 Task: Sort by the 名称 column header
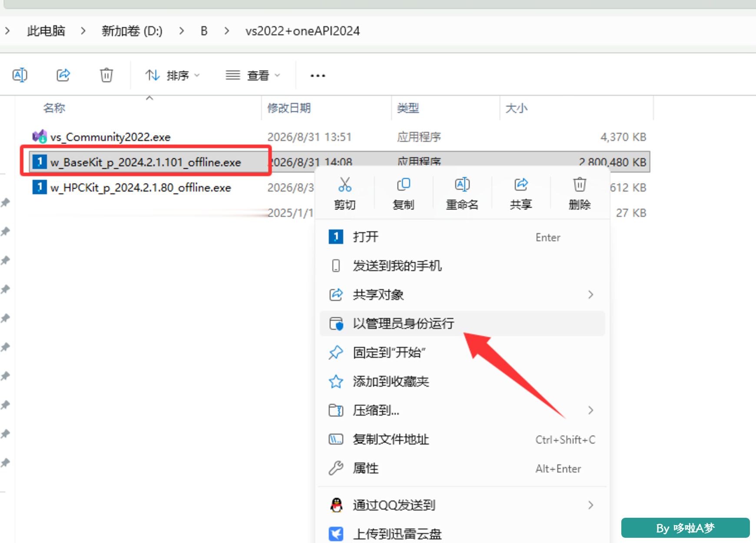54,108
